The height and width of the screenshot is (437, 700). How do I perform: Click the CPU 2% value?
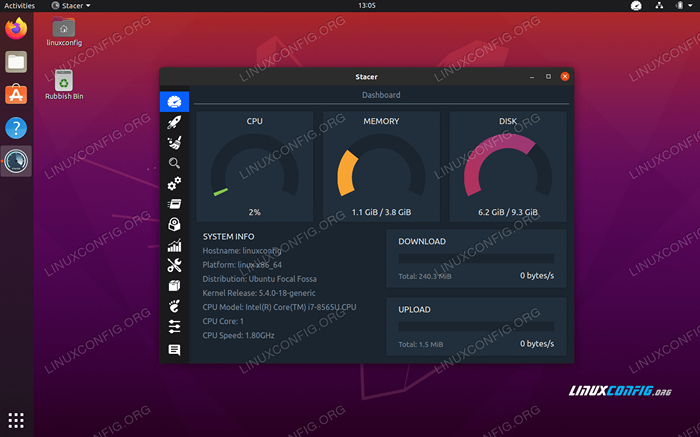[x=254, y=212]
